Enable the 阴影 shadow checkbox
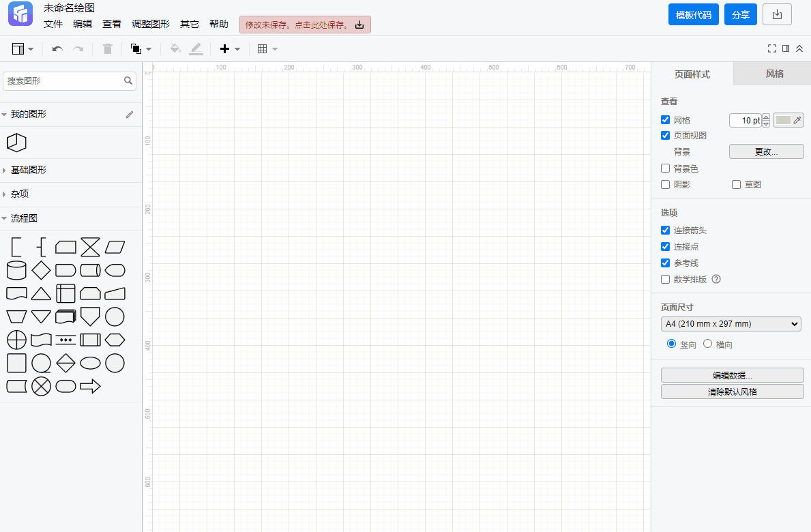The width and height of the screenshot is (811, 532). (666, 185)
